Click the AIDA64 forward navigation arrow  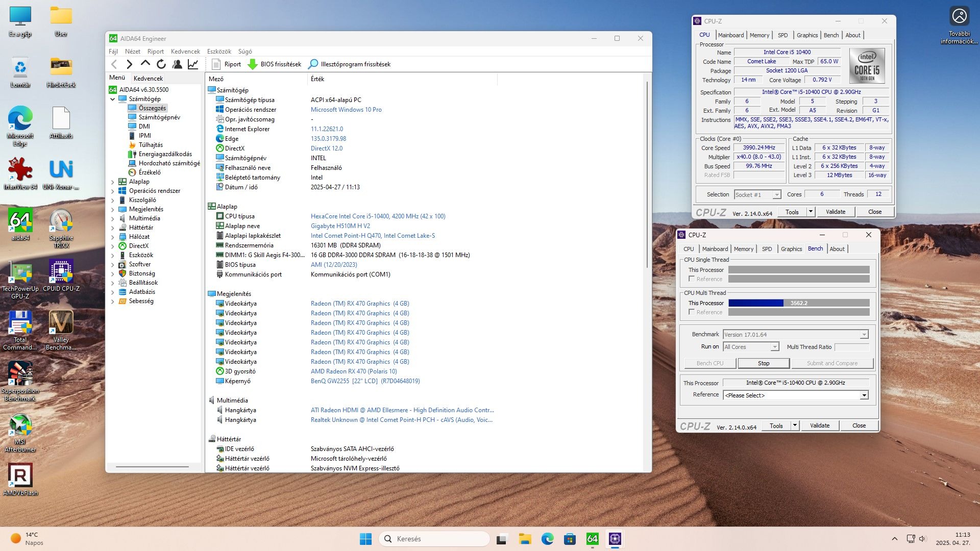pyautogui.click(x=129, y=64)
